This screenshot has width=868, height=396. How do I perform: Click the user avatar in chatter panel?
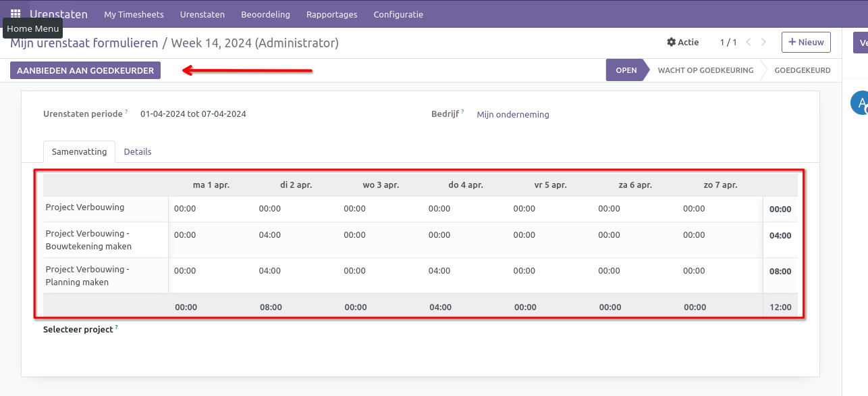click(859, 103)
